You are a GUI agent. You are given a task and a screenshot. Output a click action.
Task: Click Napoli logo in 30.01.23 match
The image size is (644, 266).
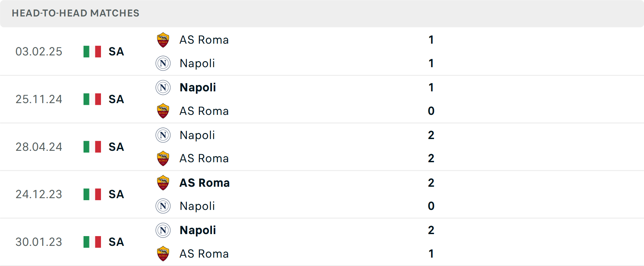click(163, 230)
